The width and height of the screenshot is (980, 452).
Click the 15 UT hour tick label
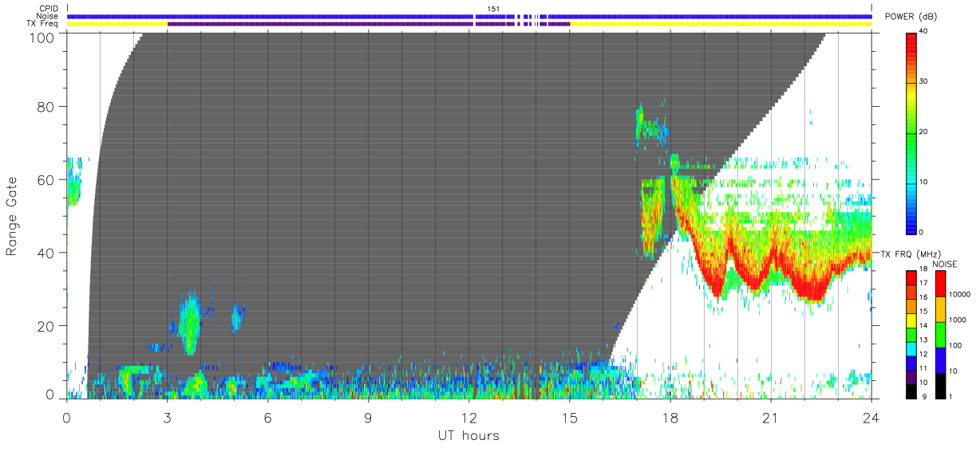pyautogui.click(x=569, y=418)
